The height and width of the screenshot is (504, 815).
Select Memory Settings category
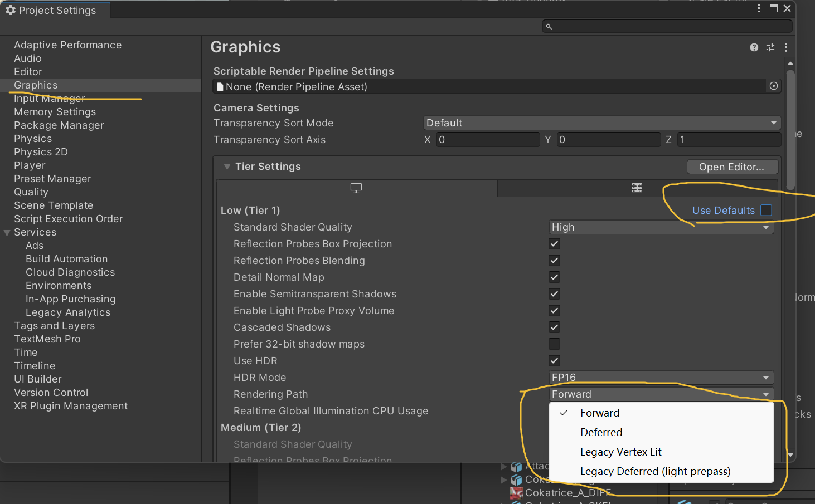tap(55, 111)
